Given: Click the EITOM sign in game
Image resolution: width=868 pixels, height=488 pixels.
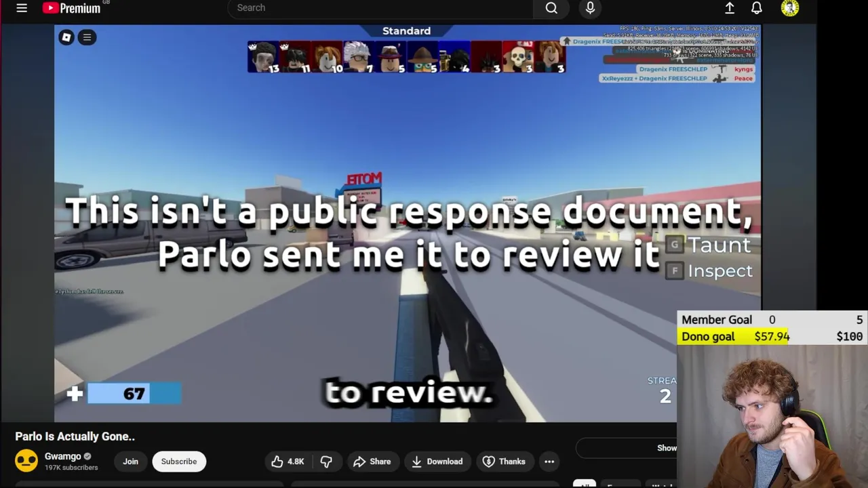Looking at the screenshot, I should [364, 179].
